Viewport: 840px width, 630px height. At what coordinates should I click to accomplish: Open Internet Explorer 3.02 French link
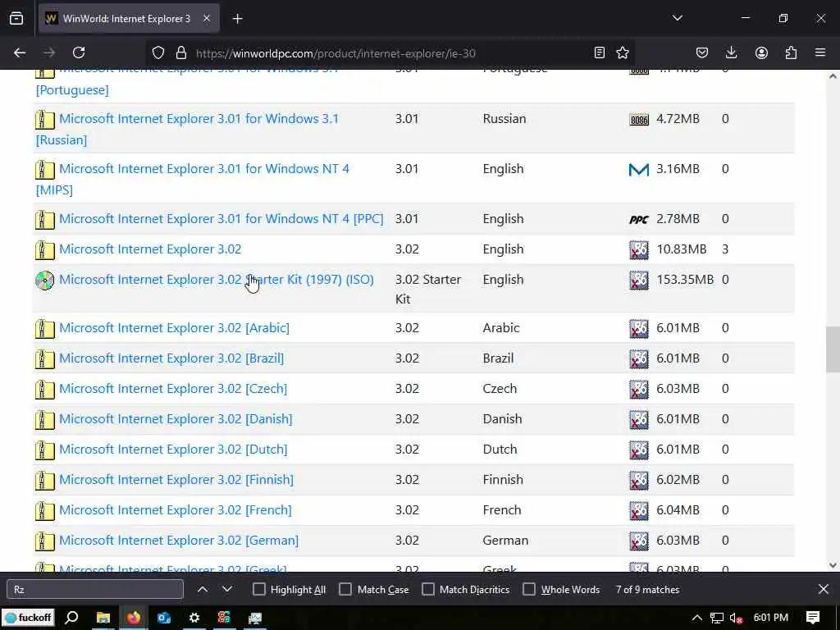coord(176,510)
